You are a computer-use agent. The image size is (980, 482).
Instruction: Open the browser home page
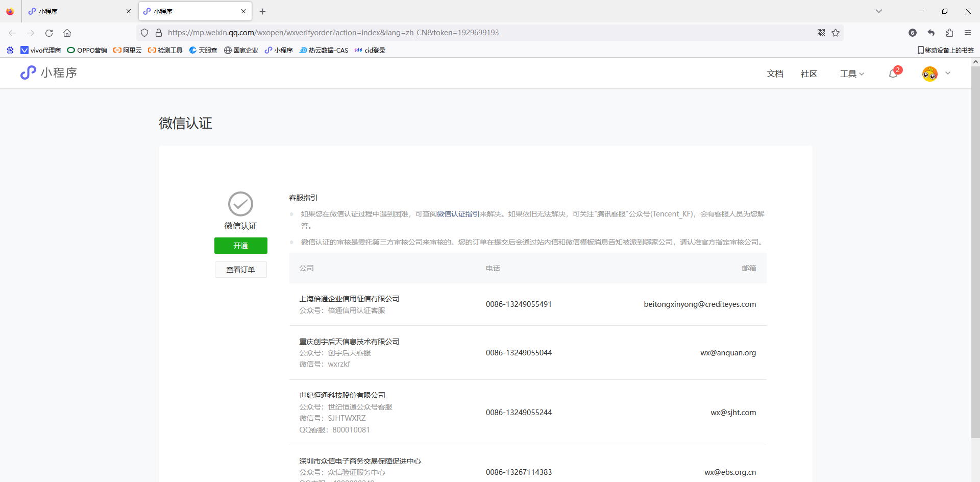(x=67, y=33)
